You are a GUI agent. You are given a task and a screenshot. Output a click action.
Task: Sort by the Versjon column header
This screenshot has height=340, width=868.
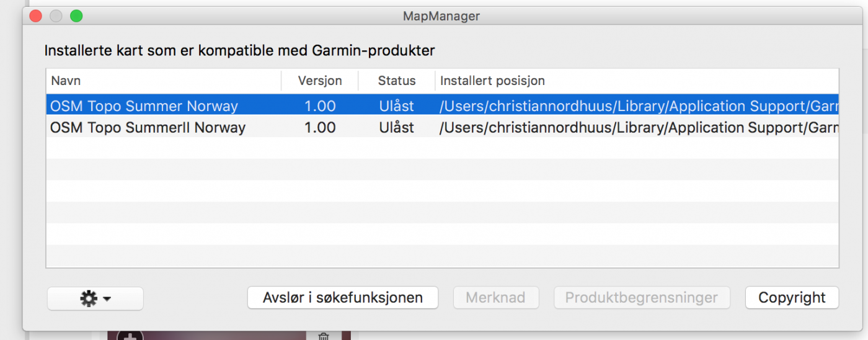click(x=319, y=81)
